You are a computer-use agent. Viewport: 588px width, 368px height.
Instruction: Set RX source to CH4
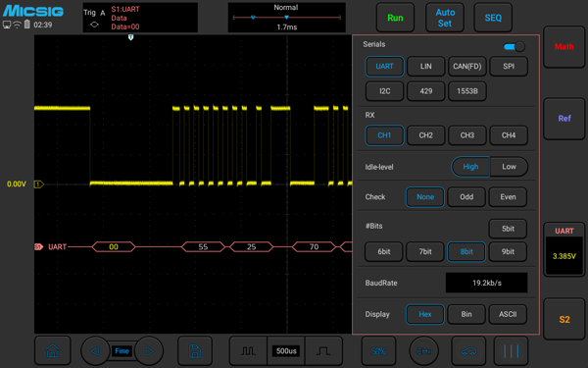[x=509, y=135]
